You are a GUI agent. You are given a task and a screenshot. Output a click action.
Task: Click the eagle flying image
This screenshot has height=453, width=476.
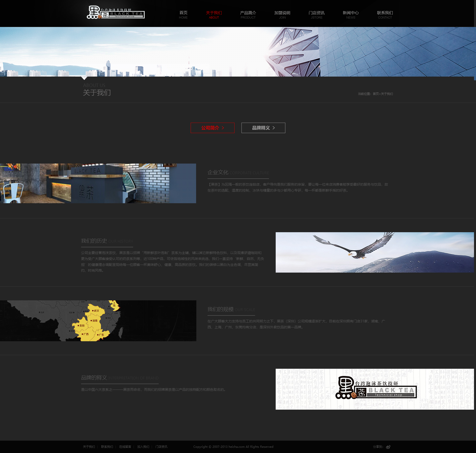point(375,252)
